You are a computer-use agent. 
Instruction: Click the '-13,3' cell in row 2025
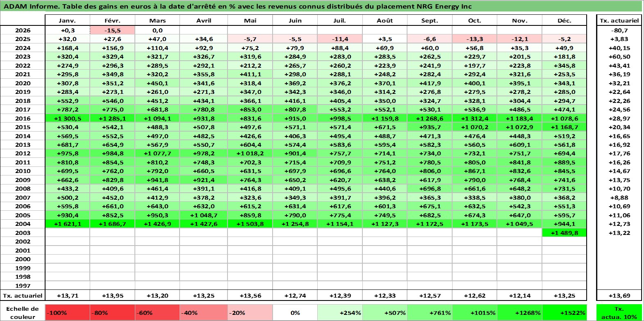(x=475, y=39)
